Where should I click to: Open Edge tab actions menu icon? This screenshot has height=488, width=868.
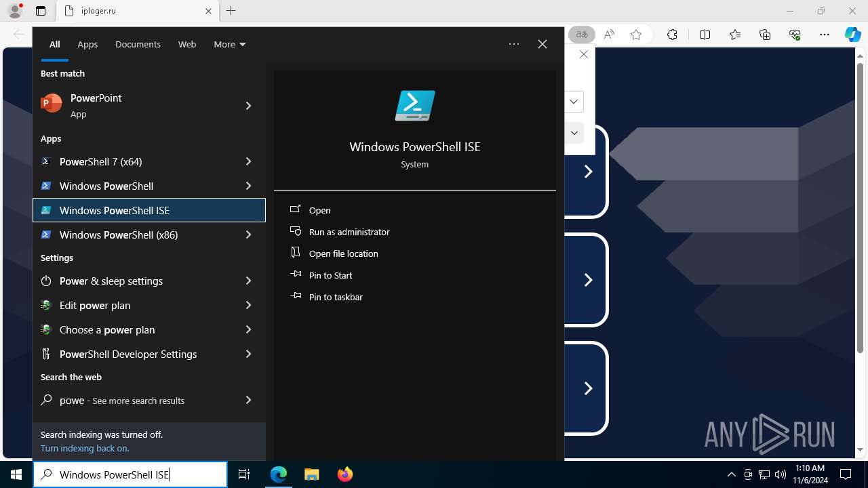(x=41, y=11)
